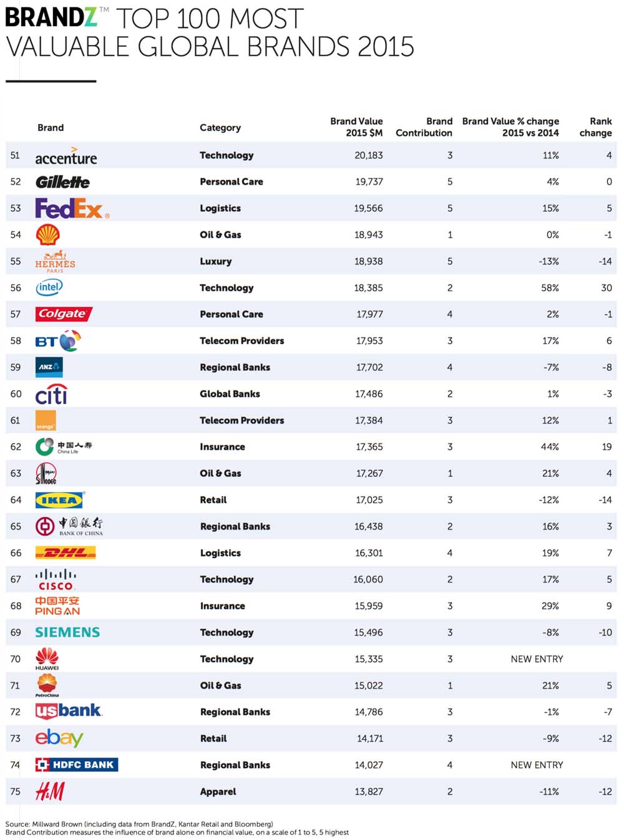This screenshot has height=840, width=624.
Task: Select the Shell pecten logo
Action: pyautogui.click(x=47, y=234)
